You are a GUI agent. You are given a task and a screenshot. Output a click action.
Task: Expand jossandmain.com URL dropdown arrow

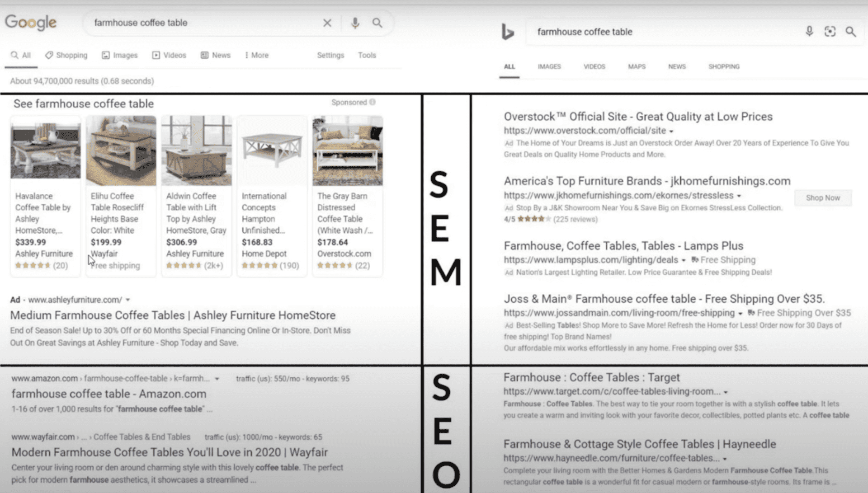coord(740,313)
